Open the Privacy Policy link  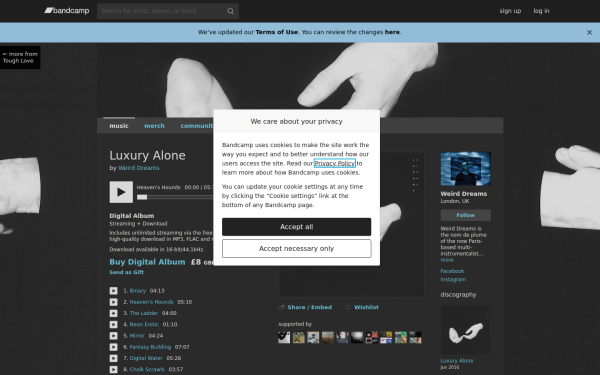[x=335, y=163]
